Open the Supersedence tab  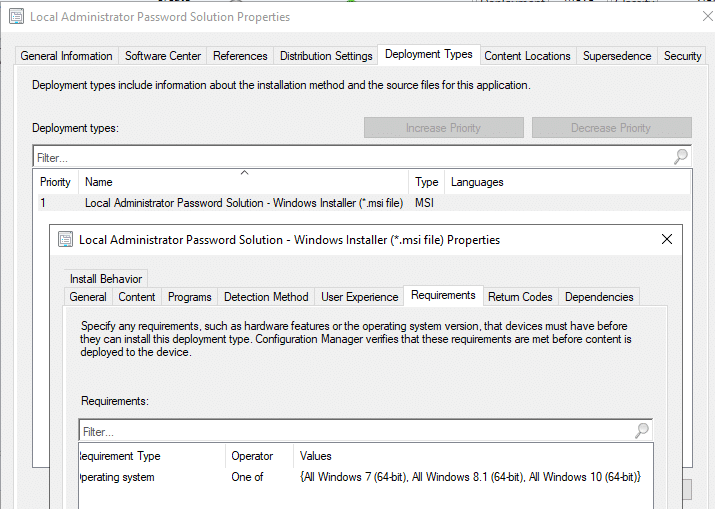tap(617, 56)
